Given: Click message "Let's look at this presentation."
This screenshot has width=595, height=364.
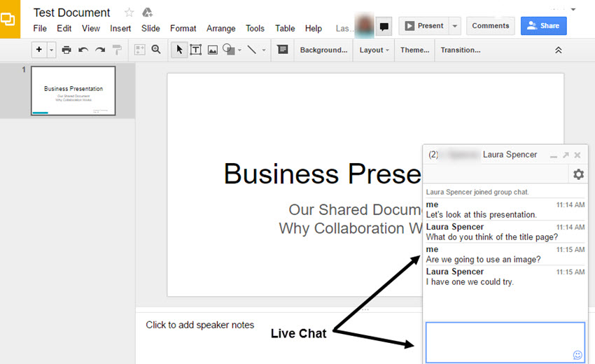Looking at the screenshot, I should (x=481, y=215).
